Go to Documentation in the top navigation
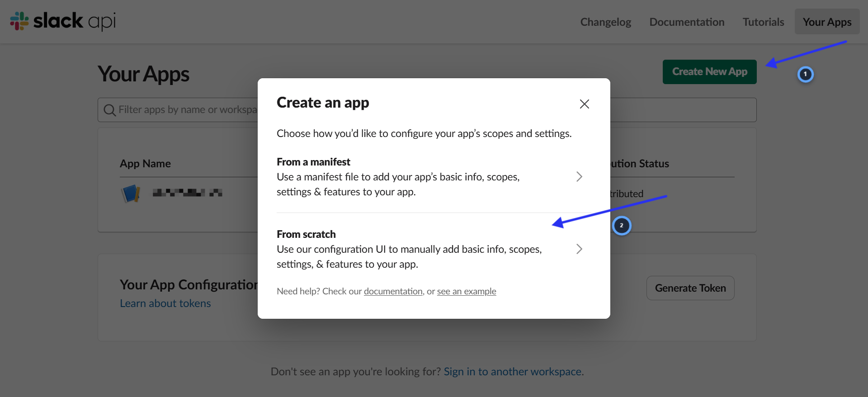This screenshot has width=868, height=397. pyautogui.click(x=687, y=22)
